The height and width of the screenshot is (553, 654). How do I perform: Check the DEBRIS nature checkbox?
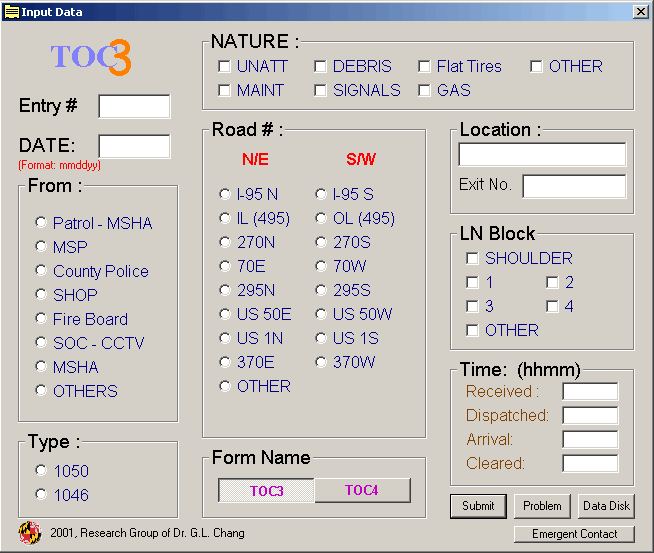(320, 67)
